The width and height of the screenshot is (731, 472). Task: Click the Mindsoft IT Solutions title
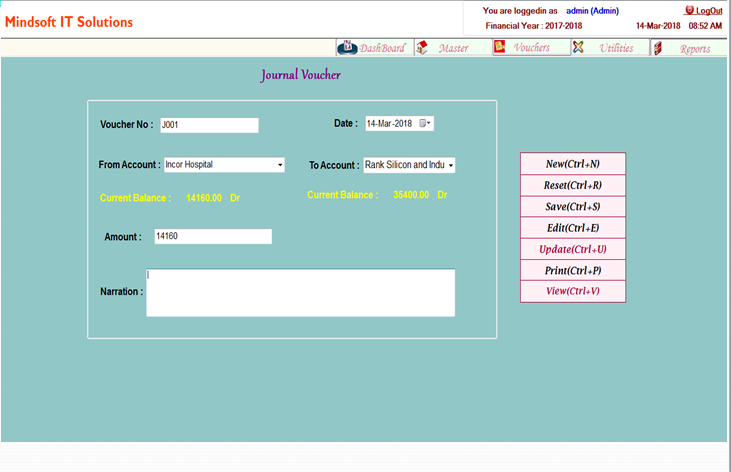click(x=69, y=22)
